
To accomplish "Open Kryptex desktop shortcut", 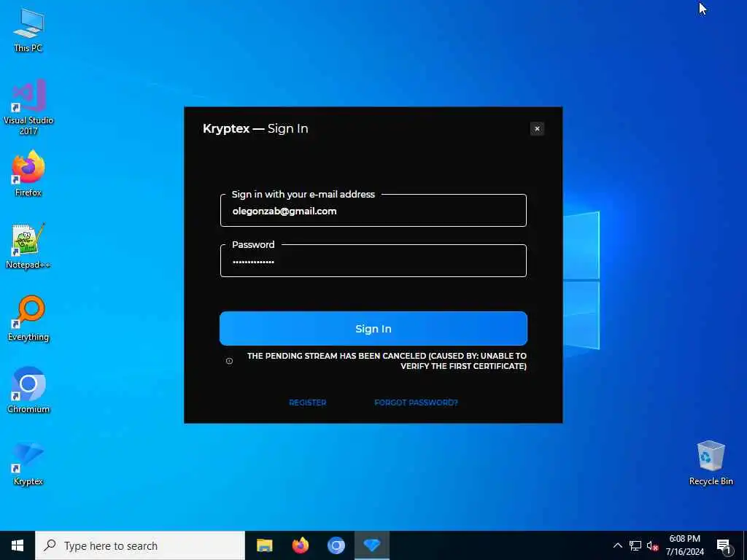I will 28,463.
